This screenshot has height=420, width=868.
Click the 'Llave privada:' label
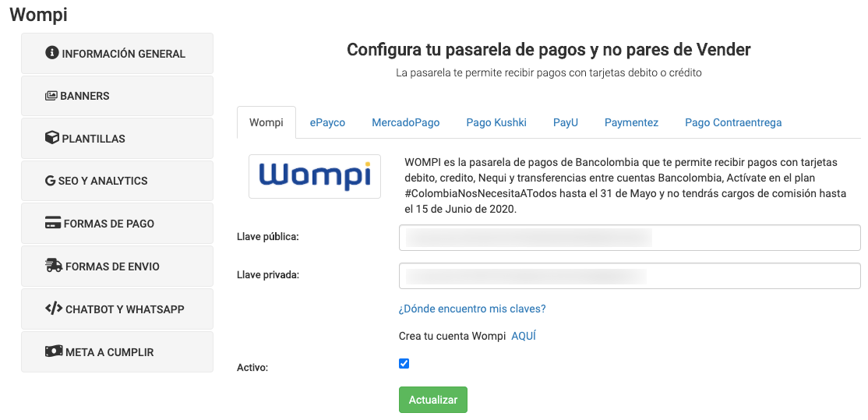[x=268, y=274]
